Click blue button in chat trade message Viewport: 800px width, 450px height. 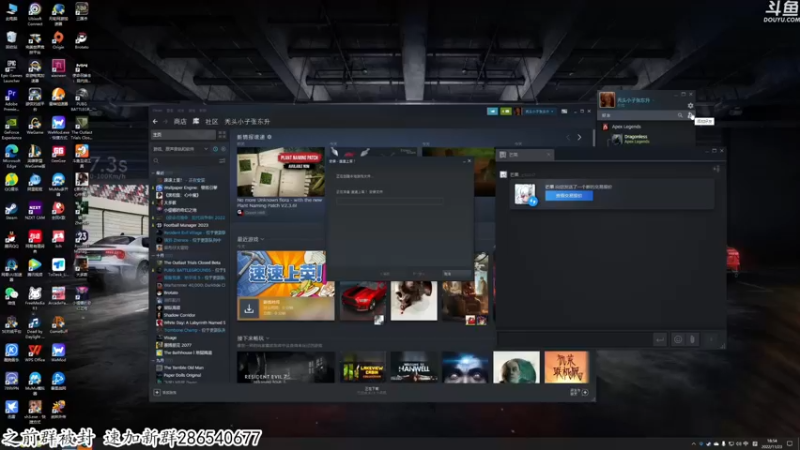click(x=569, y=196)
